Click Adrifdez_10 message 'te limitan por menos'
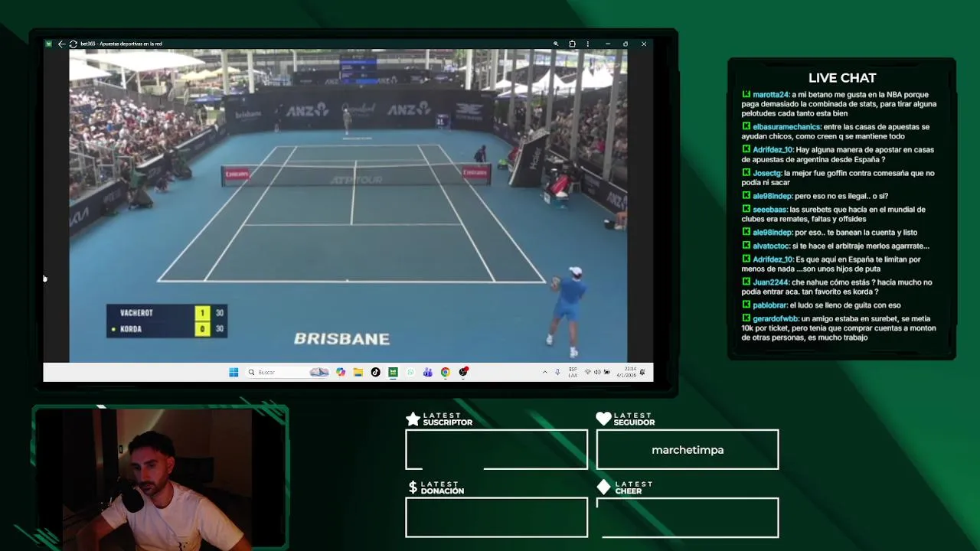The image size is (980, 551). tap(831, 264)
